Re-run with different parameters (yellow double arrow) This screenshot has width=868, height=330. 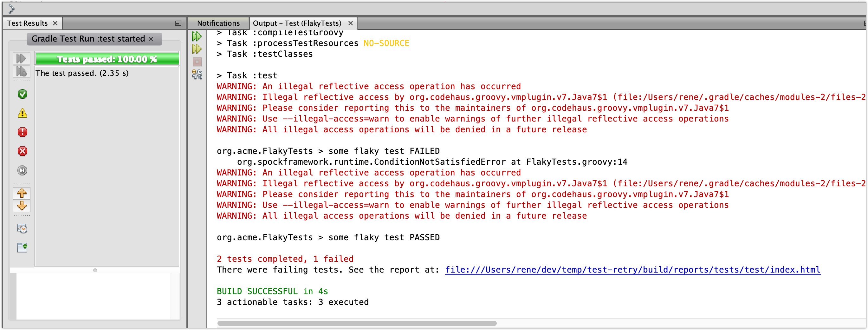[197, 49]
